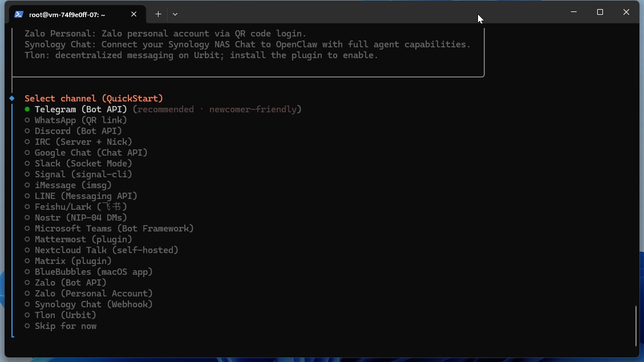This screenshot has width=644, height=362.
Task: Close the root@vm-74f9e0ff-07 terminal tab
Action: coord(133,14)
